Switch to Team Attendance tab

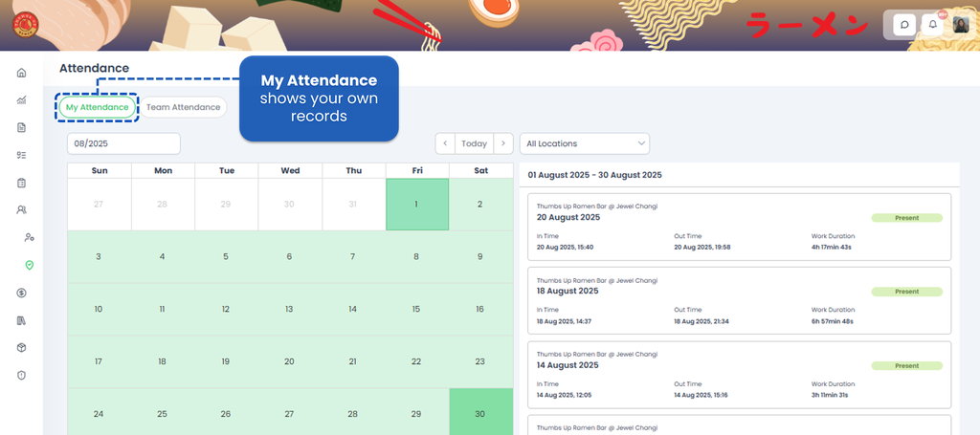(x=183, y=107)
